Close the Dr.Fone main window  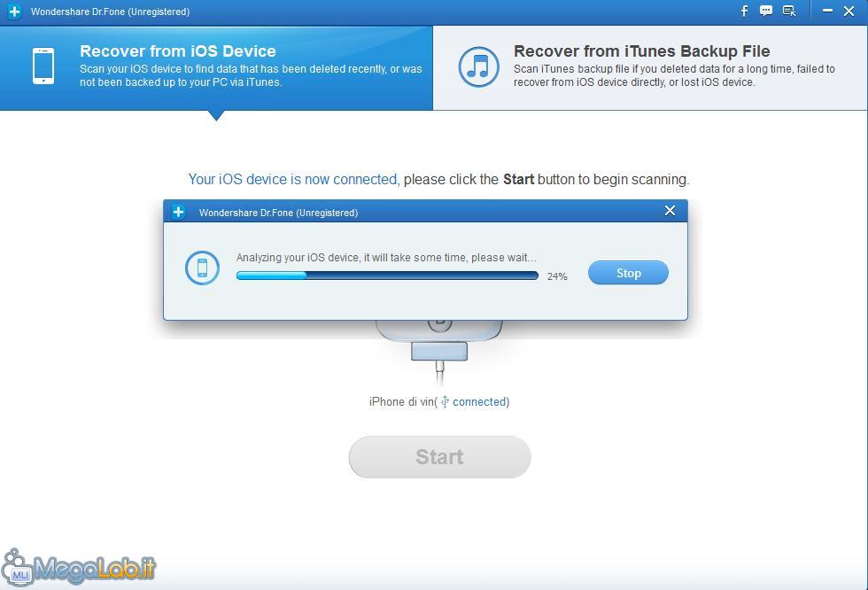tap(849, 11)
